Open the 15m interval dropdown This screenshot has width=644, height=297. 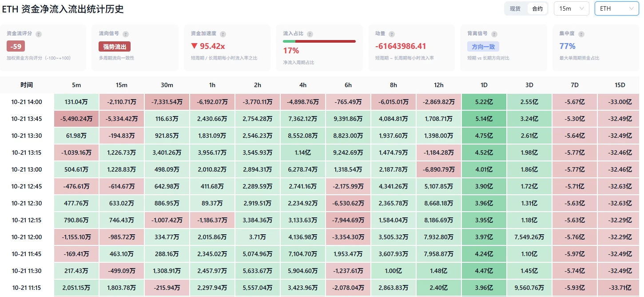(x=572, y=8)
